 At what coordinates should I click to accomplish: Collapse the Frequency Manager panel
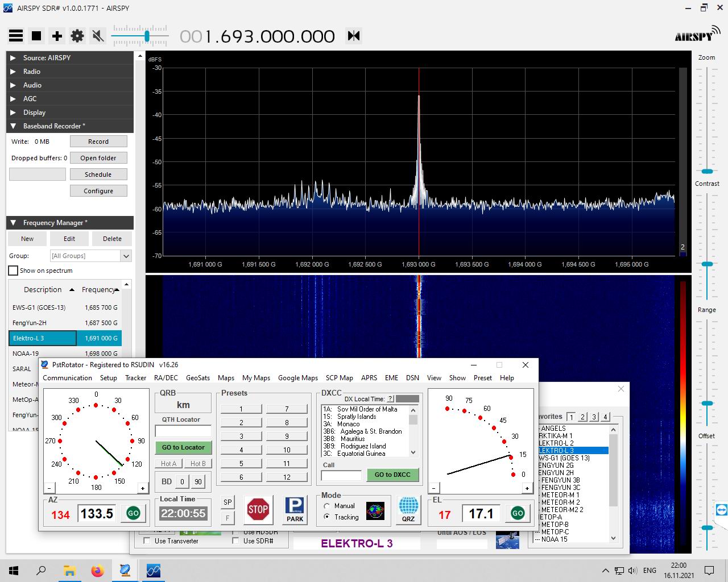point(70,223)
